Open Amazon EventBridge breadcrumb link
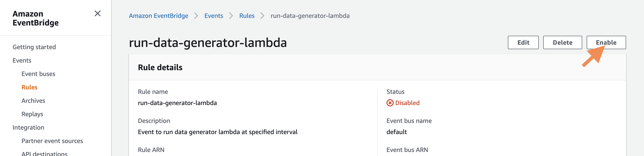The image size is (644, 156). pyautogui.click(x=159, y=16)
